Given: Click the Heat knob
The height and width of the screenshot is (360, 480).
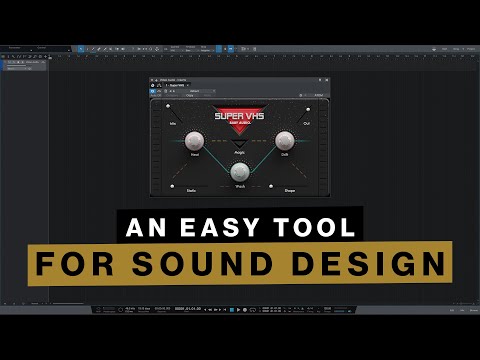Looking at the screenshot, I should point(195,140).
